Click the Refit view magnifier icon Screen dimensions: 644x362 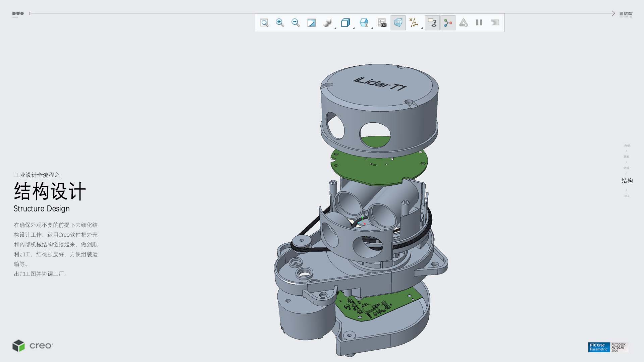[264, 23]
